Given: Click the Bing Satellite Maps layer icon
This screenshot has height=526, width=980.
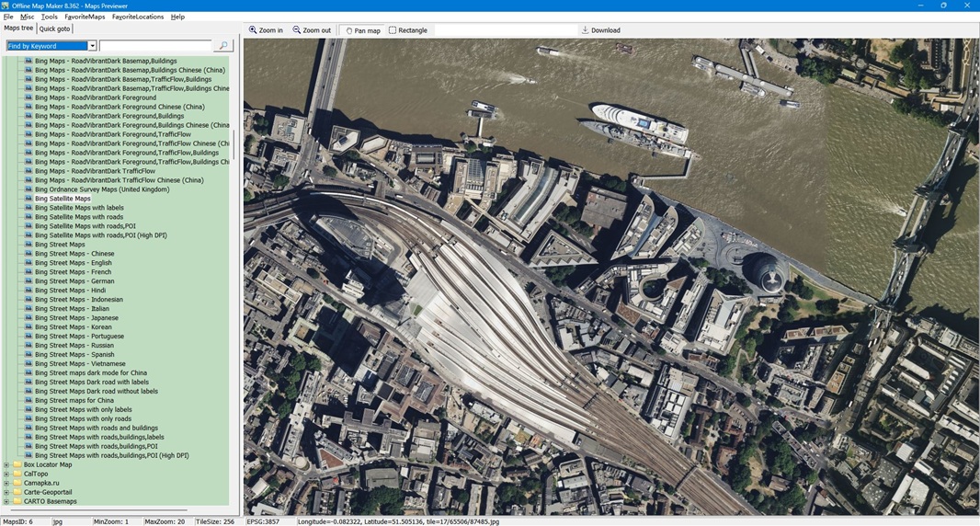Looking at the screenshot, I should pyautogui.click(x=28, y=199).
